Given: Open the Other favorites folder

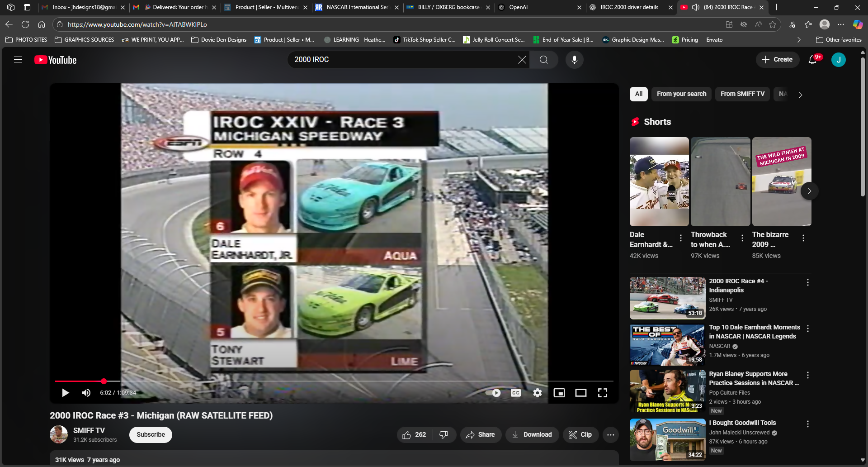Looking at the screenshot, I should (x=839, y=40).
